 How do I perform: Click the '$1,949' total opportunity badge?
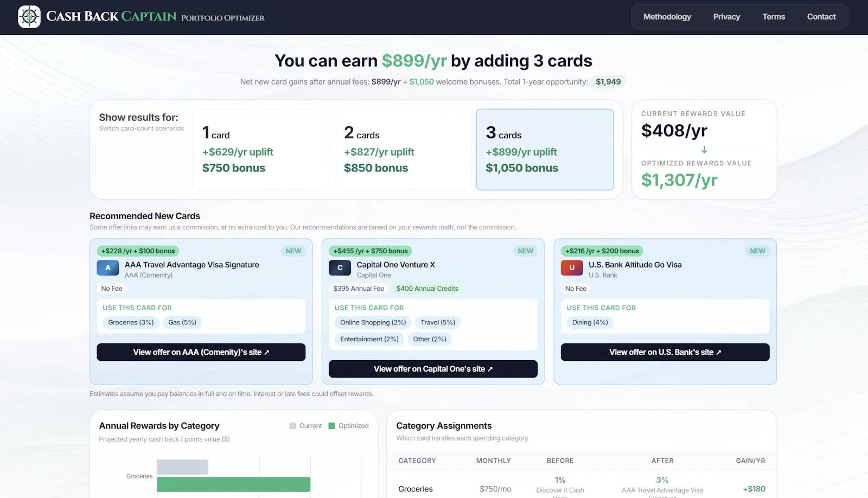[x=608, y=82]
